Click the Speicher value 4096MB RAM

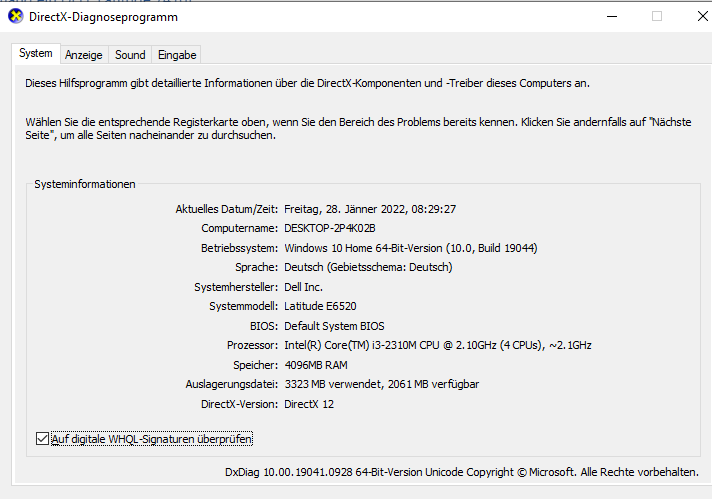click(x=316, y=365)
